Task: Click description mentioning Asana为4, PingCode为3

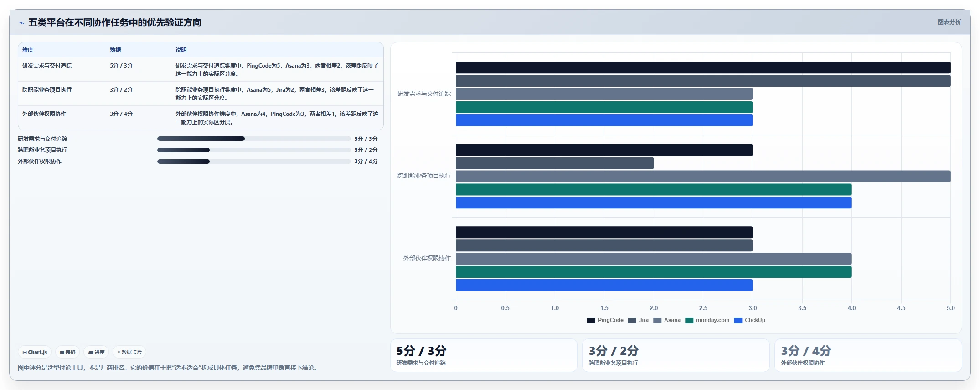Action: 277,118
